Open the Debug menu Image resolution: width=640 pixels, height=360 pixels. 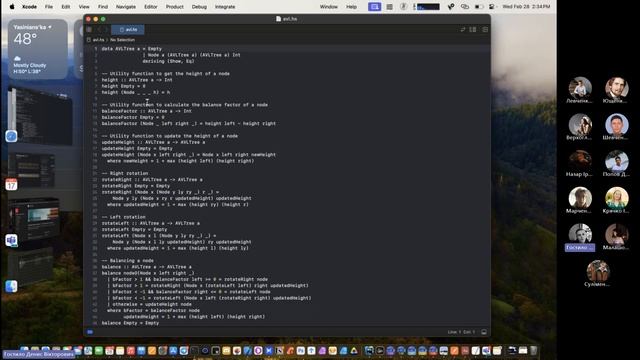coord(199,7)
